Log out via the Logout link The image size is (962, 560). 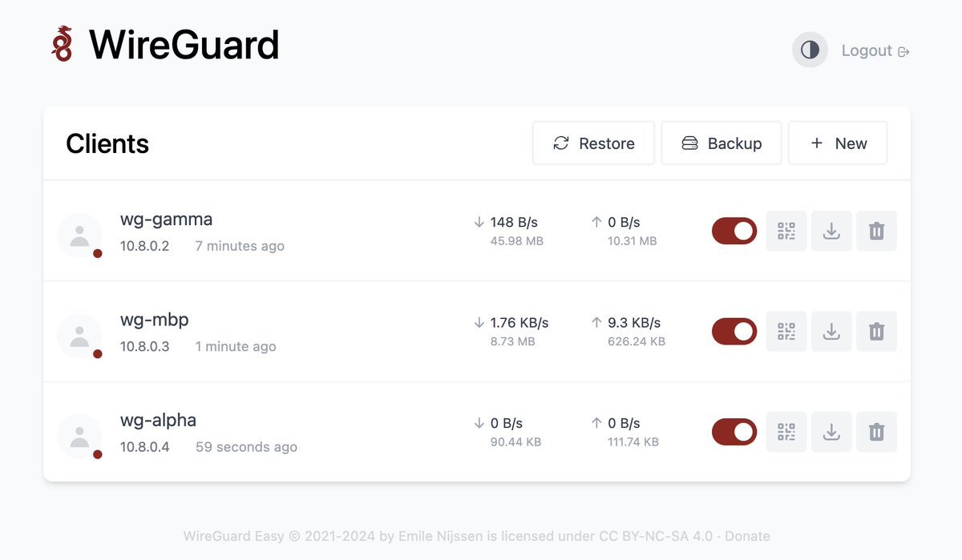[875, 50]
